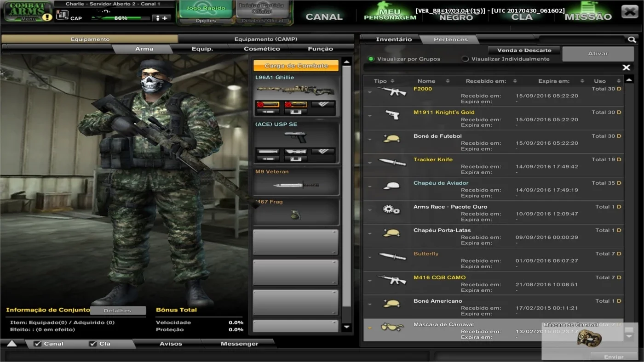Viewport: 644px width, 362px height.
Task: Toggle the Canal chat checkbox
Action: [38, 344]
